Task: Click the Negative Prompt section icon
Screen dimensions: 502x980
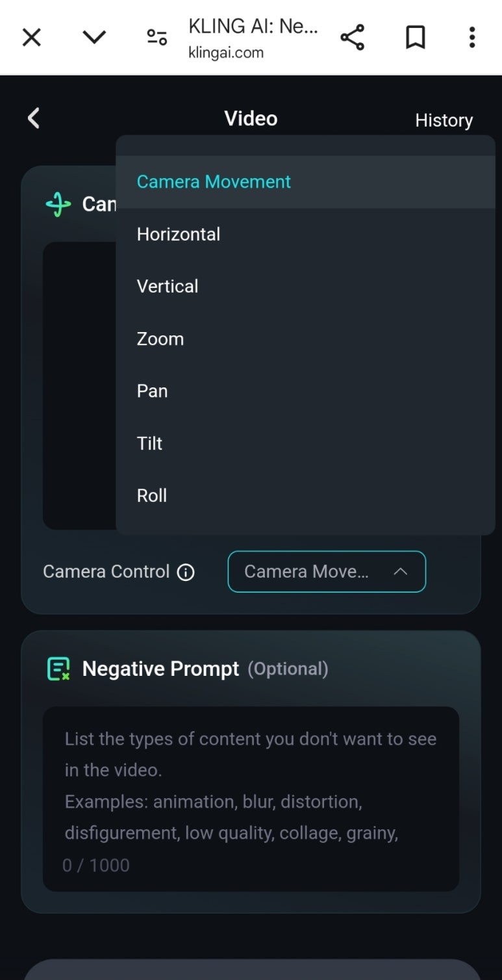Action: 58,669
